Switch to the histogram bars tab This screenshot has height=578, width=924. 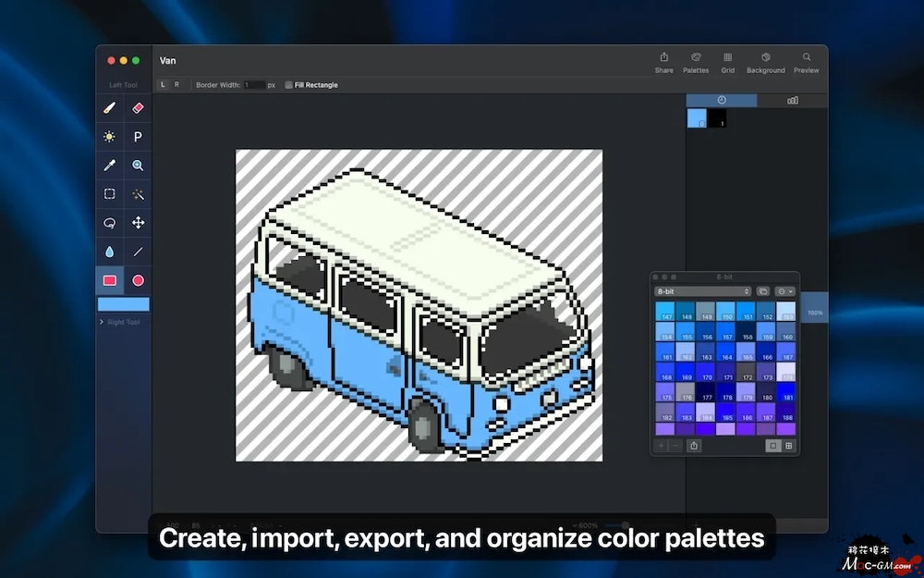click(792, 100)
